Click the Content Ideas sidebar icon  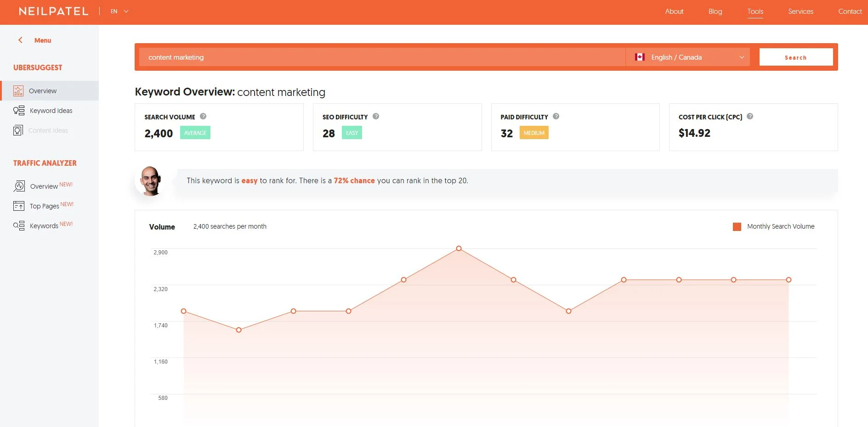point(18,130)
